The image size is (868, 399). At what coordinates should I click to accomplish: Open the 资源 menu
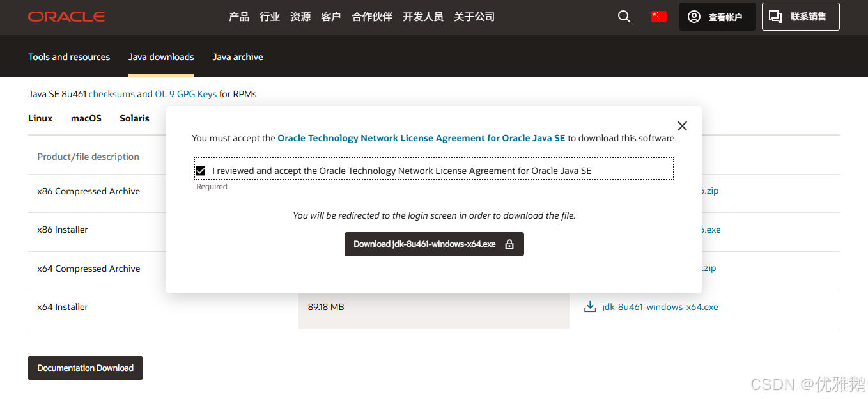tap(300, 17)
